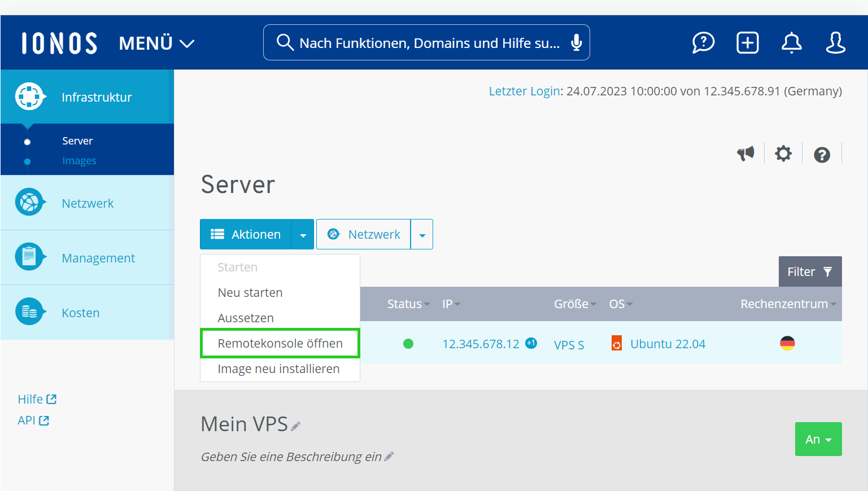Click the description placeholder text
This screenshot has width=868, height=491.
291,457
